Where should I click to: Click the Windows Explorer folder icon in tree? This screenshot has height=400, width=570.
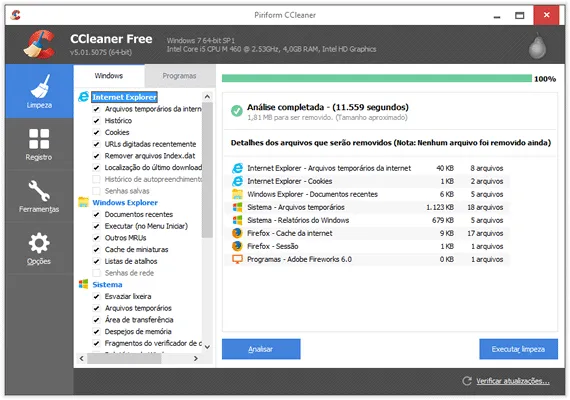click(x=84, y=202)
